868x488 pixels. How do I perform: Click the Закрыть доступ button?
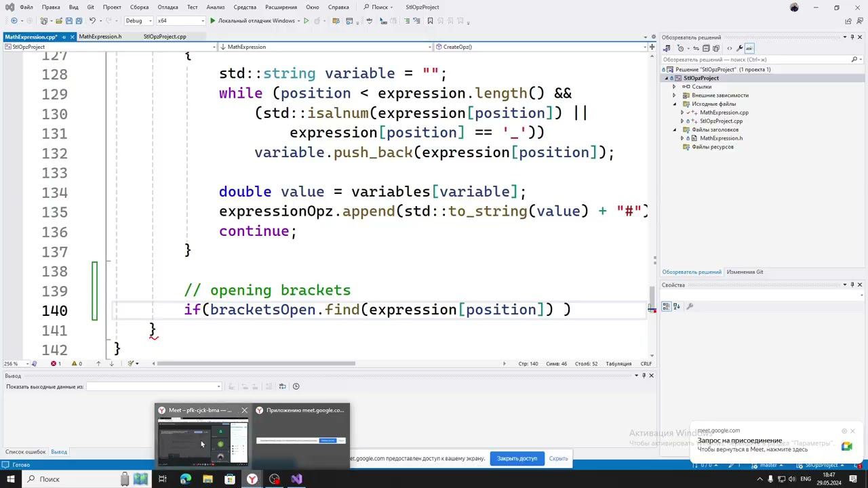click(517, 459)
